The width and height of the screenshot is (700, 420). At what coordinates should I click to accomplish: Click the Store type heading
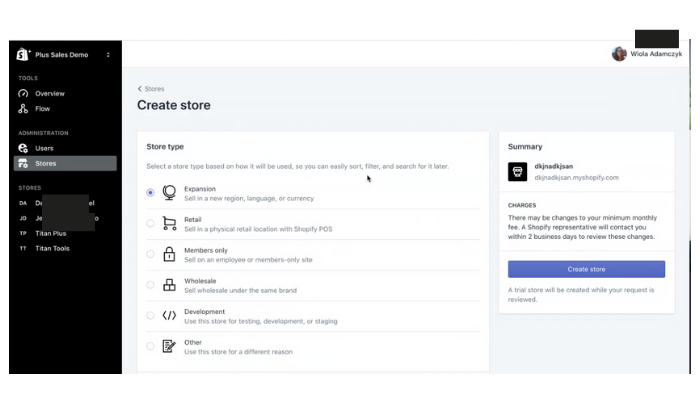click(x=165, y=146)
